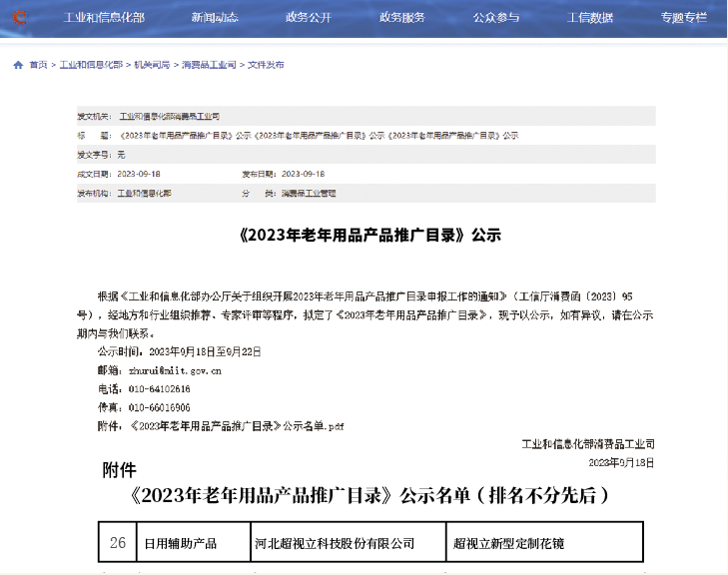
Task: Open the 专题专栏 navigation item
Action: point(683,18)
